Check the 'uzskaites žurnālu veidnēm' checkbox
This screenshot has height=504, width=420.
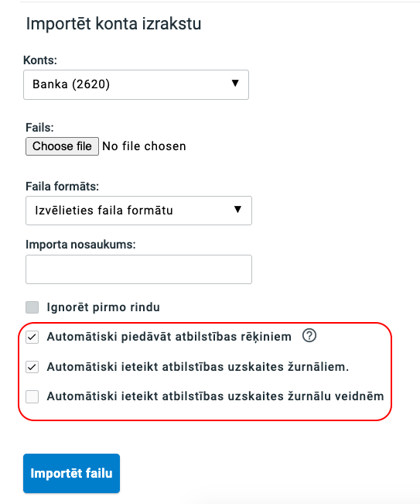[32, 396]
